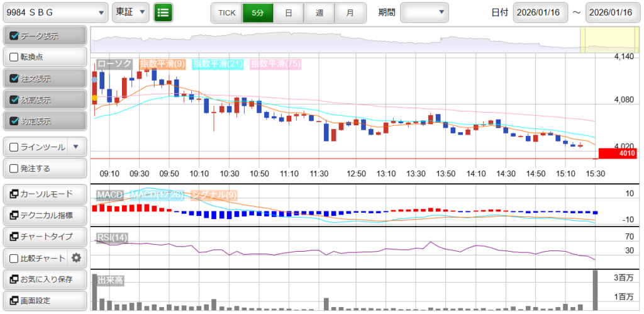
Task: Switch to the TICK chart tab
Action: tap(226, 13)
